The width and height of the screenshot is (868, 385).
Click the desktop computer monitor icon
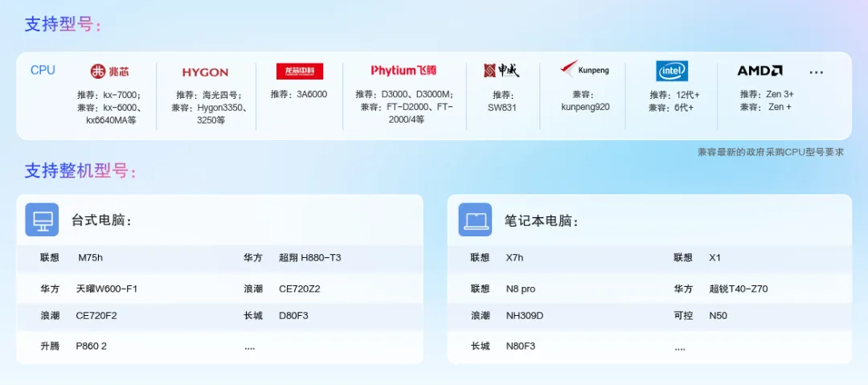(42, 219)
